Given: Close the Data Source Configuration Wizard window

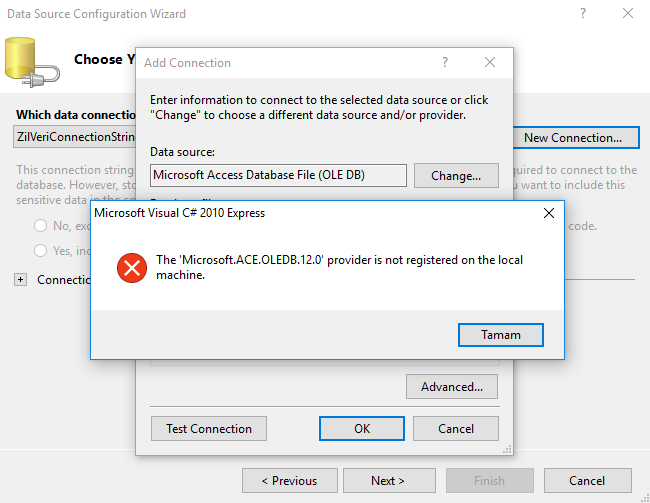Looking at the screenshot, I should 628,14.
